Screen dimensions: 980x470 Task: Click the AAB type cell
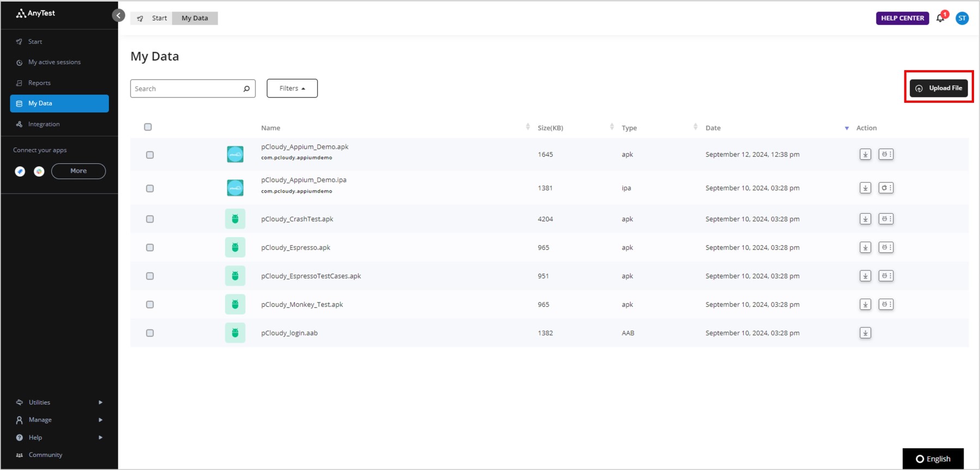click(x=628, y=333)
